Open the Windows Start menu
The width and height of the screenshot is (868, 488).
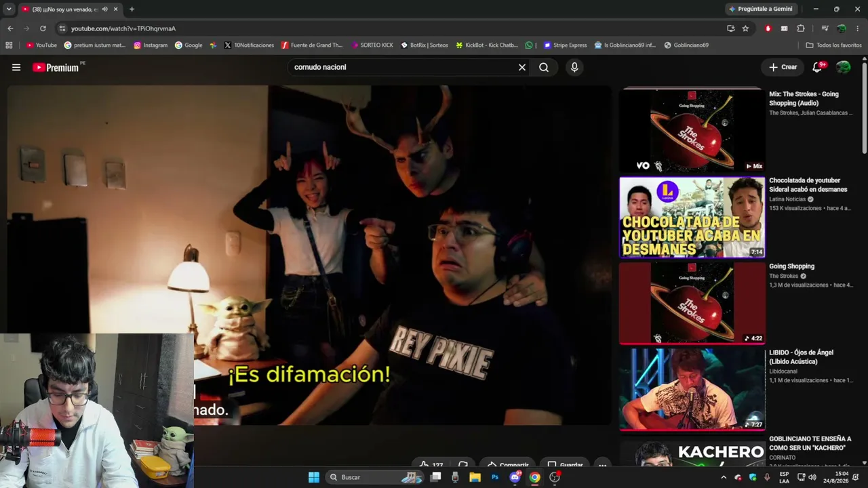[314, 477]
